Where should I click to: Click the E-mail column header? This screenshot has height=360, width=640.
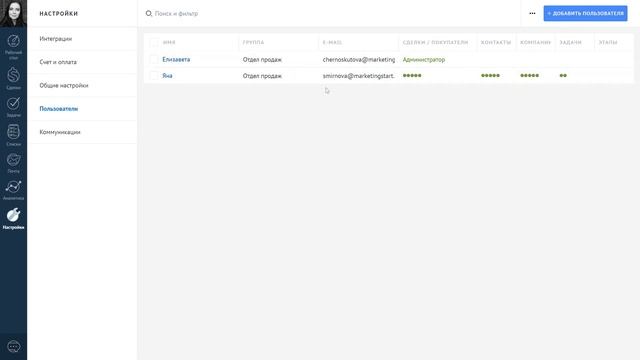tap(332, 42)
